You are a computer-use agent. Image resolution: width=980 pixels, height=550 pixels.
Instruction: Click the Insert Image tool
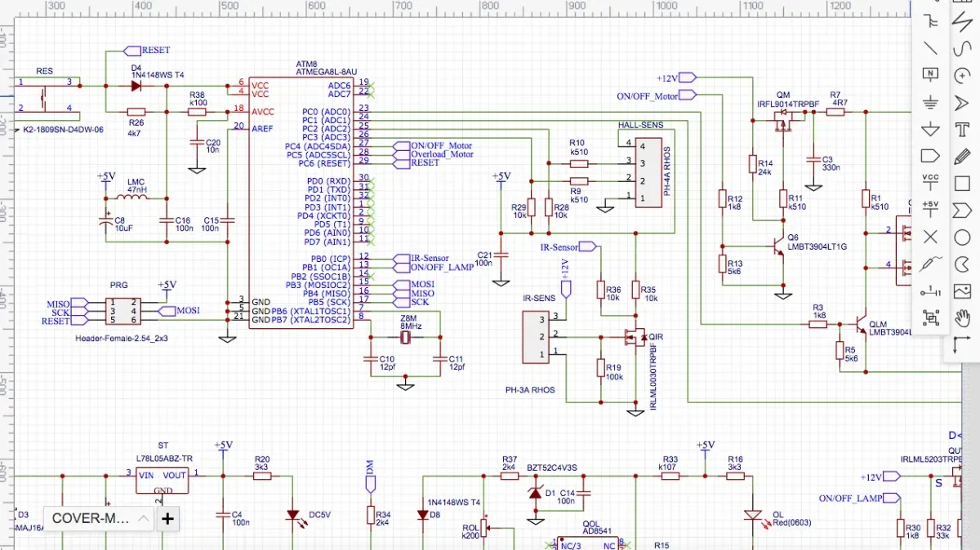pyautogui.click(x=962, y=291)
